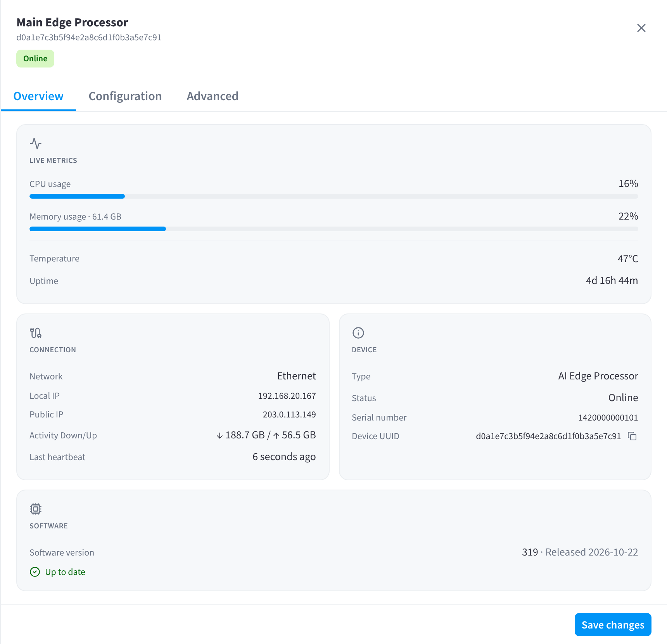Image resolution: width=667 pixels, height=644 pixels.
Task: Select the 47°C temperature reading
Action: [x=628, y=259]
